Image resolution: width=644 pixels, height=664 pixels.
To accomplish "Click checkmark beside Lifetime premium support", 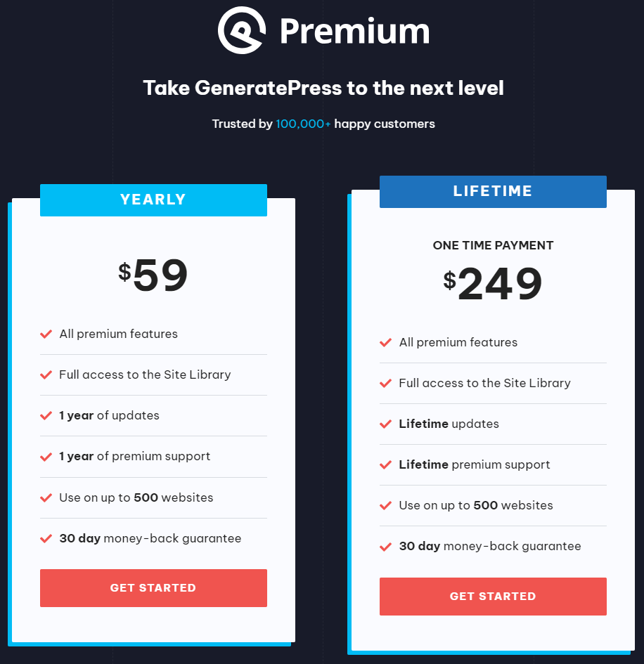I will click(x=386, y=465).
